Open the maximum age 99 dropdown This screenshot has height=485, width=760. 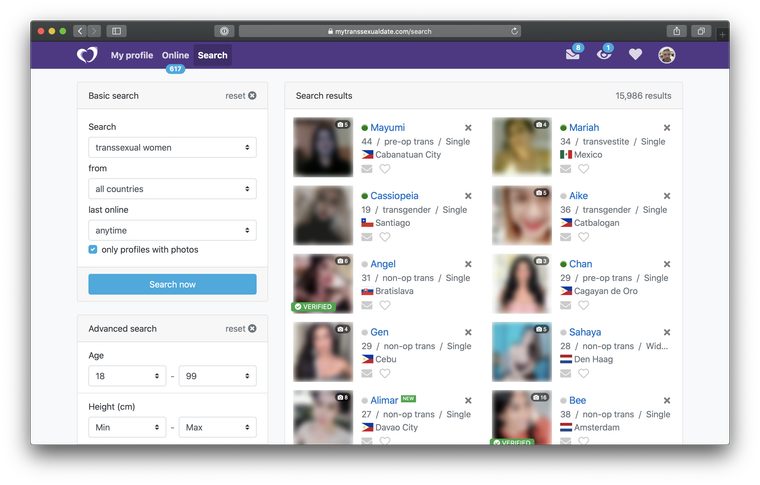[218, 376]
